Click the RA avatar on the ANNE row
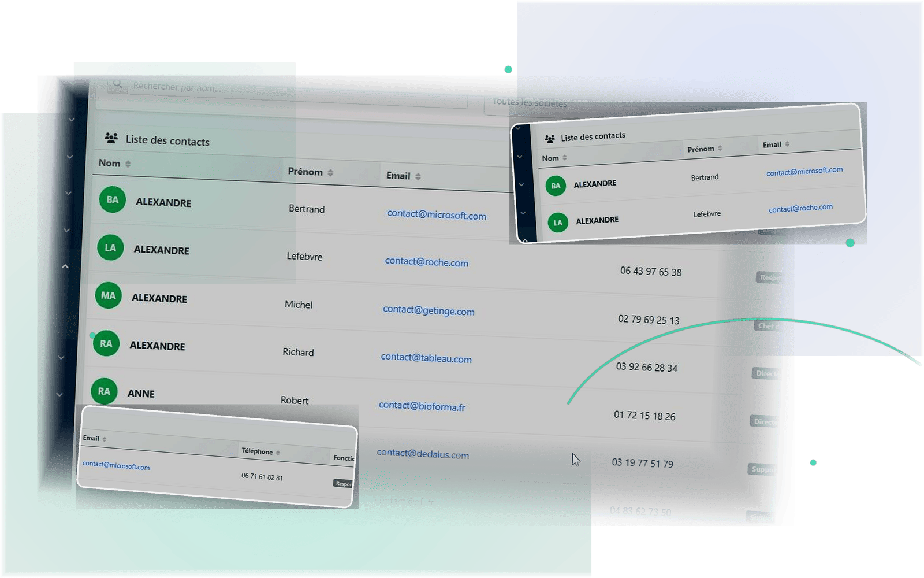This screenshot has height=578, width=924. [x=104, y=391]
